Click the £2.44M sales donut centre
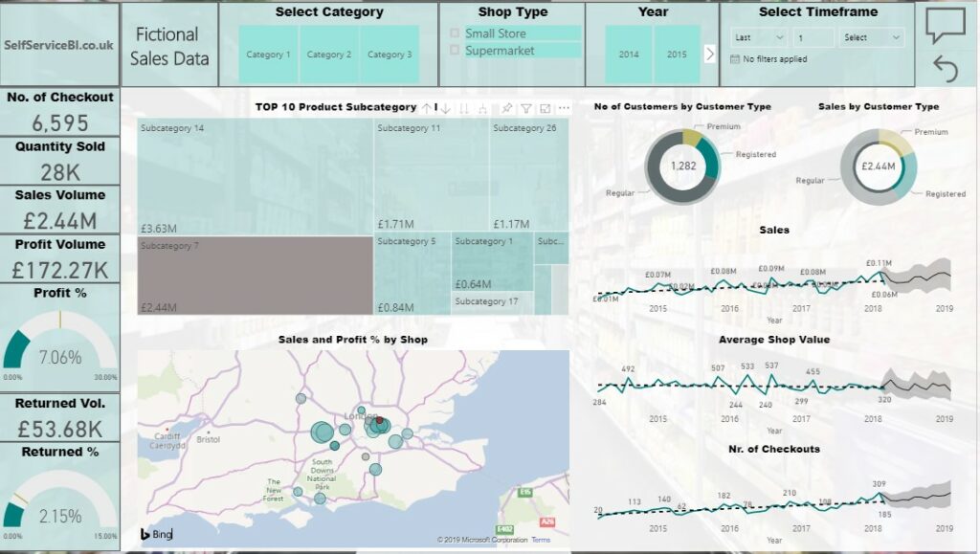The height and width of the screenshot is (554, 980). click(x=879, y=166)
